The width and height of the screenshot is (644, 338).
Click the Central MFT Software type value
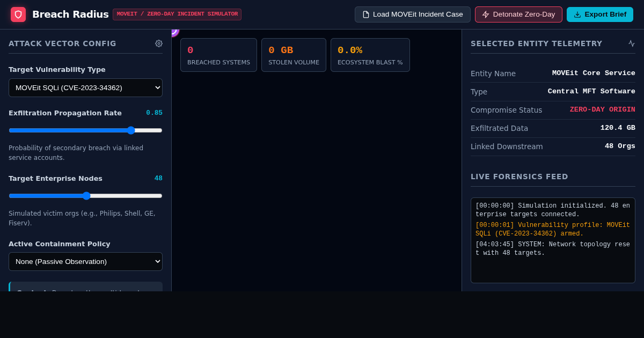pos(591,91)
